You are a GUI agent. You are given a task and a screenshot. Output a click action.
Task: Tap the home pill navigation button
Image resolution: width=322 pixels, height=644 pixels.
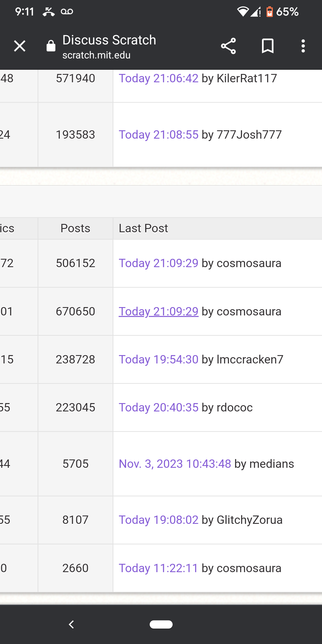tap(161, 624)
